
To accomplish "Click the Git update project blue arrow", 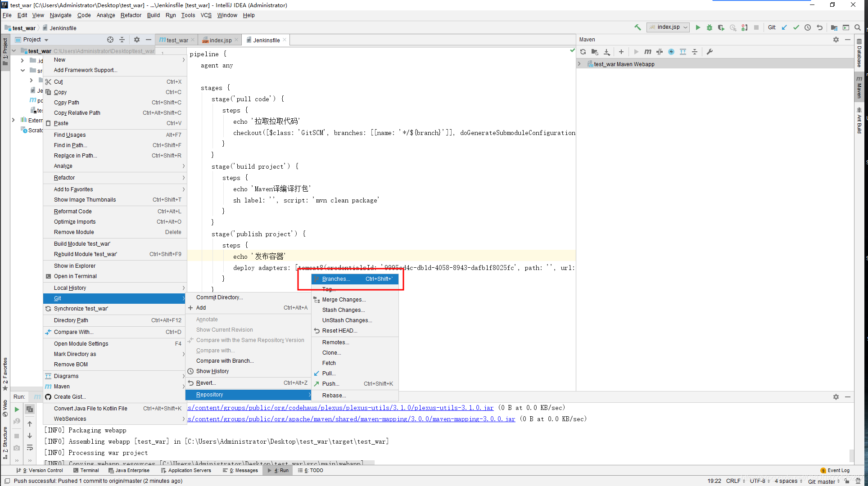I will point(784,27).
